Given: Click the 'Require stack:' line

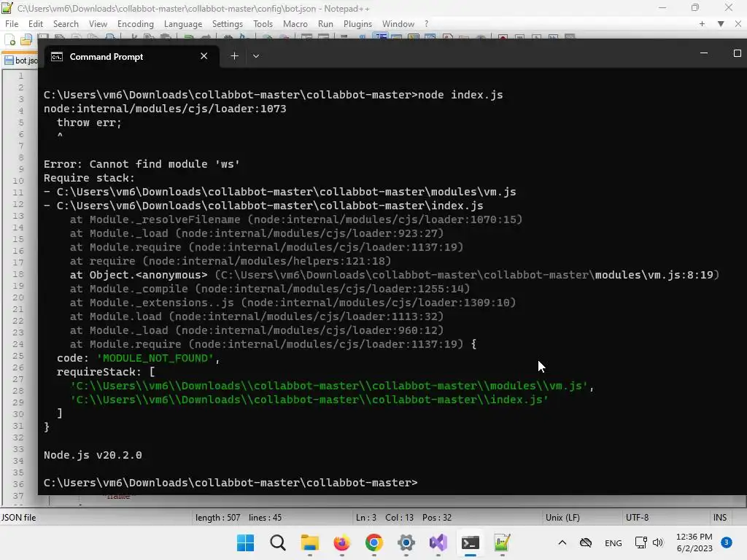Looking at the screenshot, I should (x=89, y=178).
